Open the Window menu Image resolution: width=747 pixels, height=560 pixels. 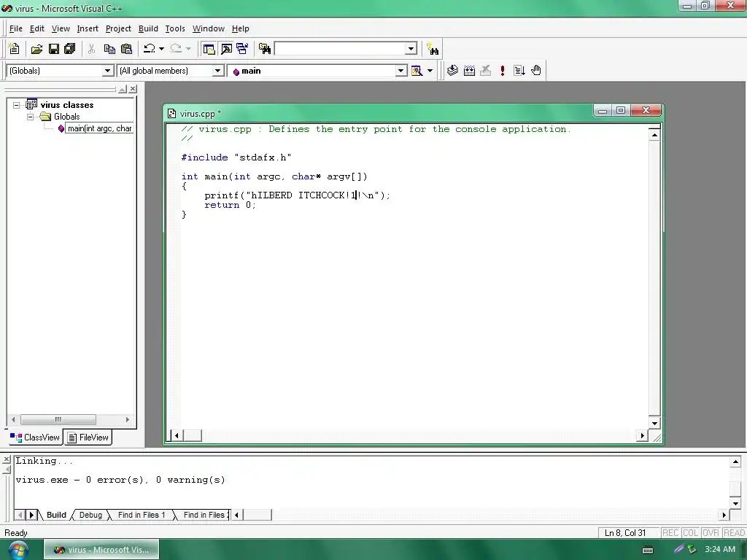208,28
